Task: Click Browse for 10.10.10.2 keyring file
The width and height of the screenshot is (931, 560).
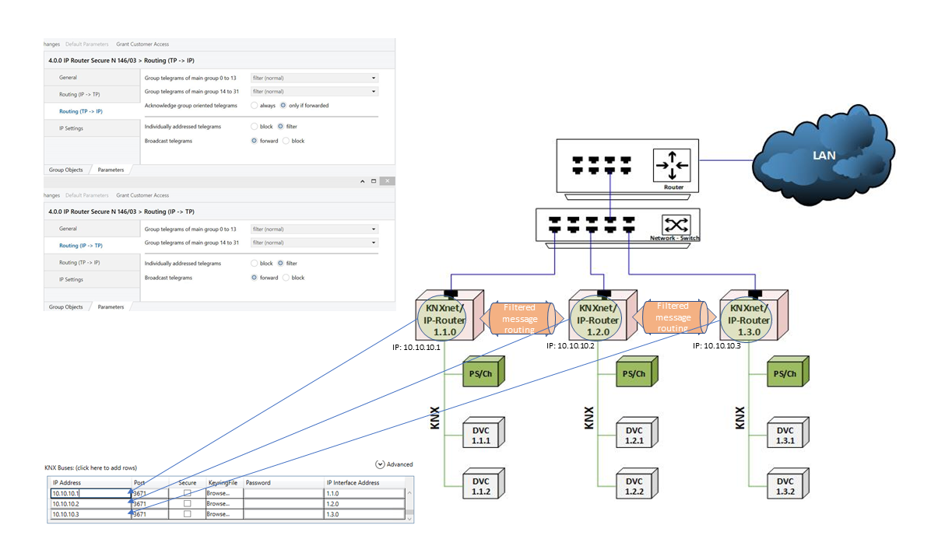Action: 218,503
